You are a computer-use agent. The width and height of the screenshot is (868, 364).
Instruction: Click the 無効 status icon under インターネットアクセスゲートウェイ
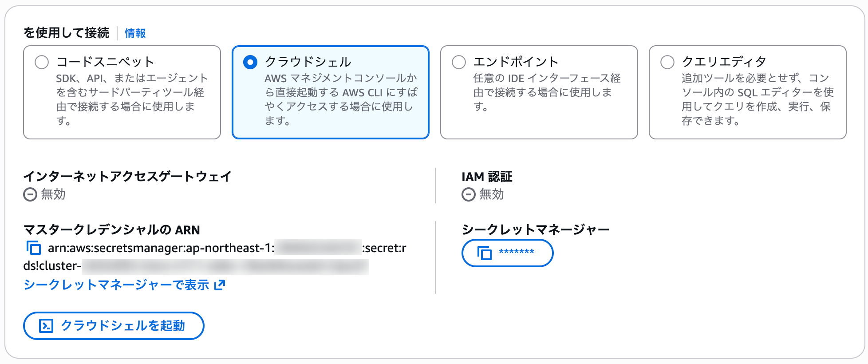[29, 194]
